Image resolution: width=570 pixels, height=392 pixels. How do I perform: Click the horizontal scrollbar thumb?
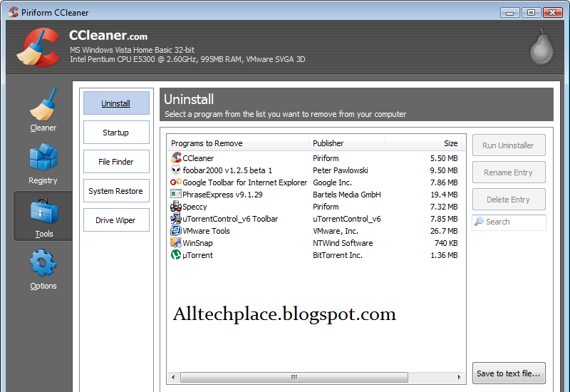[x=294, y=377]
